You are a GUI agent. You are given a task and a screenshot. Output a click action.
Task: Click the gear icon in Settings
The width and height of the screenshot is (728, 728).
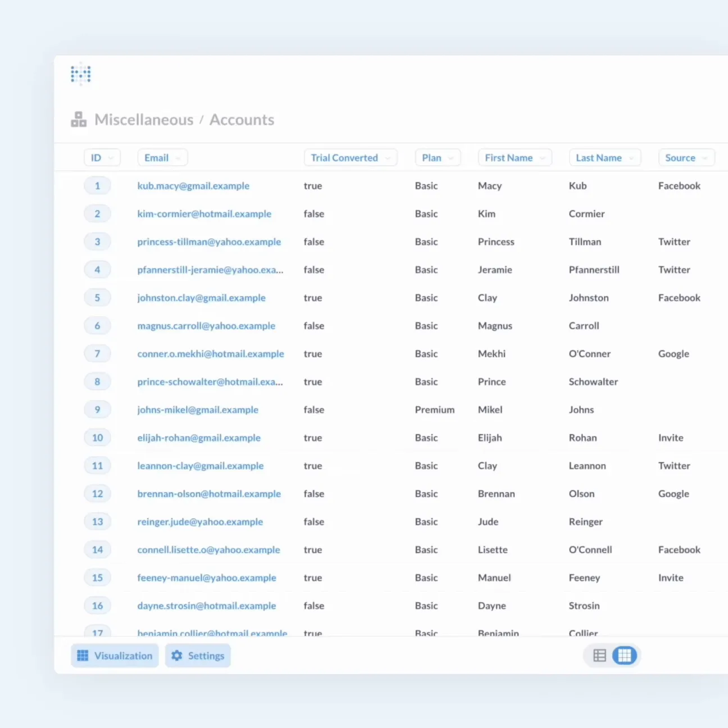[177, 656]
